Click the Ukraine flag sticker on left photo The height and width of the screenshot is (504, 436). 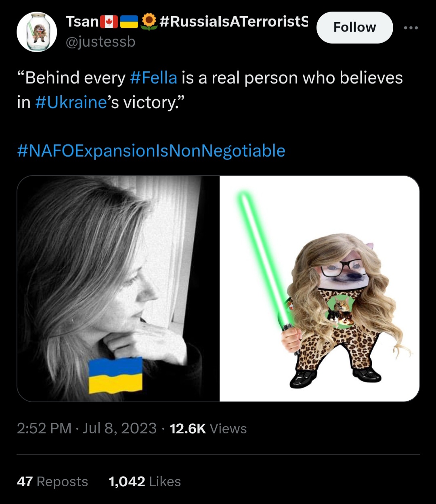tap(115, 375)
